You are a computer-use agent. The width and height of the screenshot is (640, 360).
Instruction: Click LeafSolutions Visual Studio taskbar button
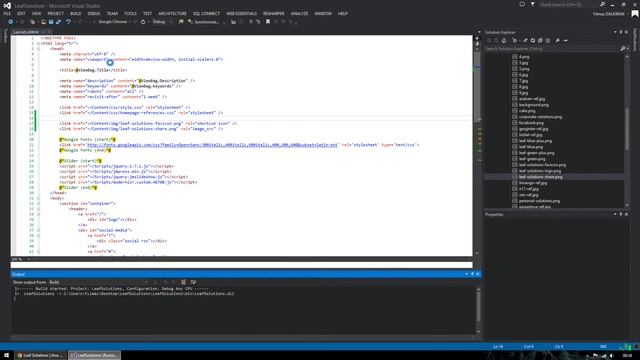[x=95, y=355]
